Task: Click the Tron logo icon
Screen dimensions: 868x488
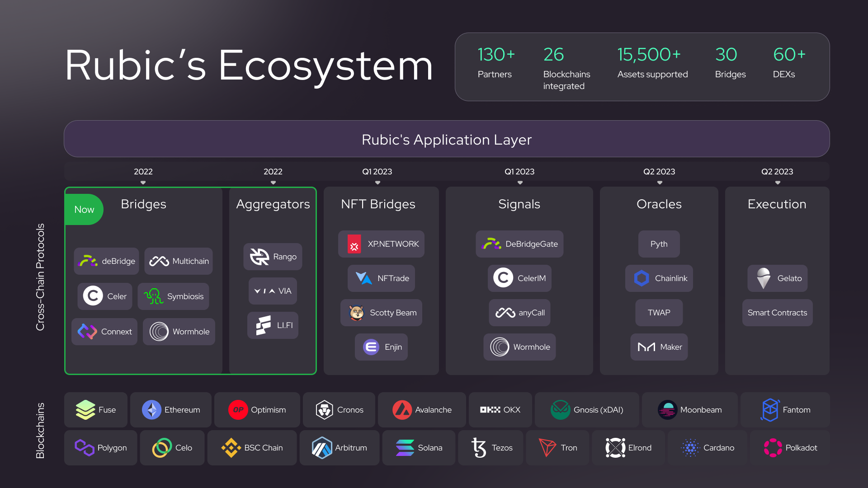Action: click(x=547, y=448)
